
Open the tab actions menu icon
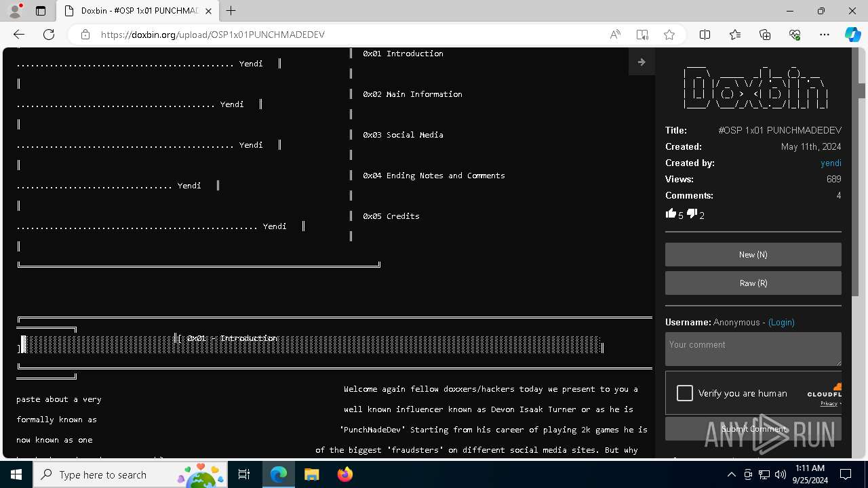(41, 11)
